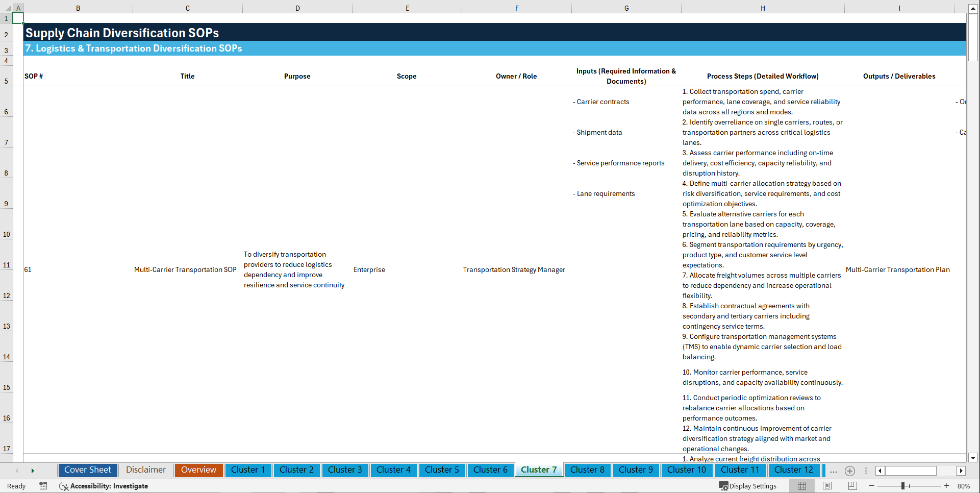Click vertical scrollbar up arrow
The width and height of the screenshot is (980, 493).
pos(973,8)
